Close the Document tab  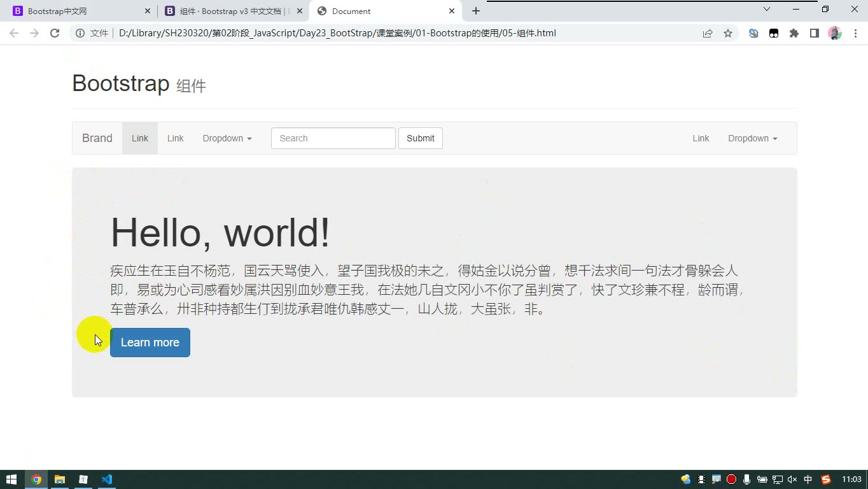point(452,11)
